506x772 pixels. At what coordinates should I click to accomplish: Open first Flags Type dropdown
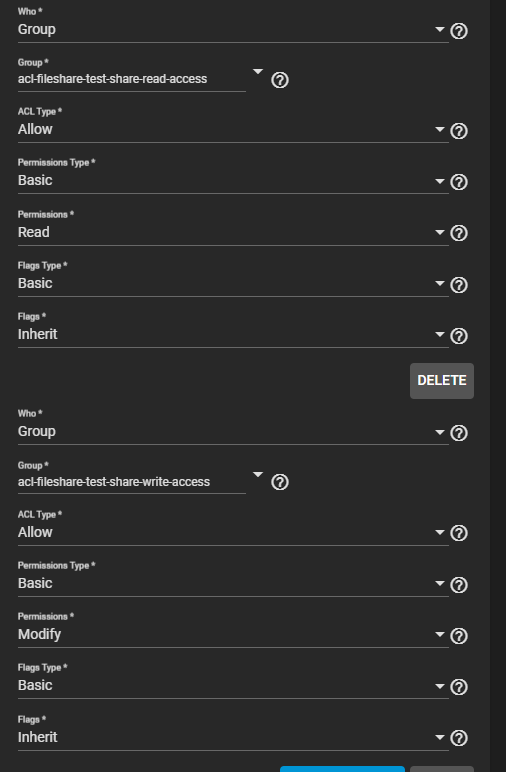click(233, 284)
